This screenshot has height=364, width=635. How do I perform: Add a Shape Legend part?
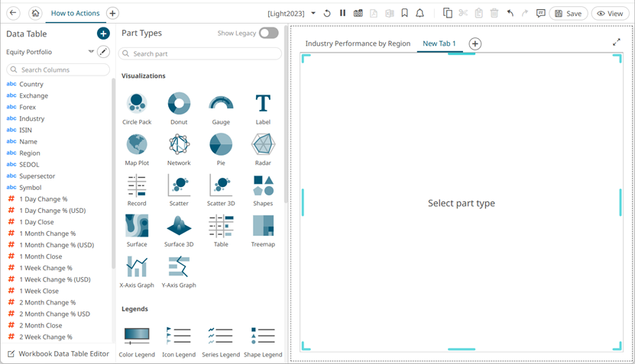[263, 342]
